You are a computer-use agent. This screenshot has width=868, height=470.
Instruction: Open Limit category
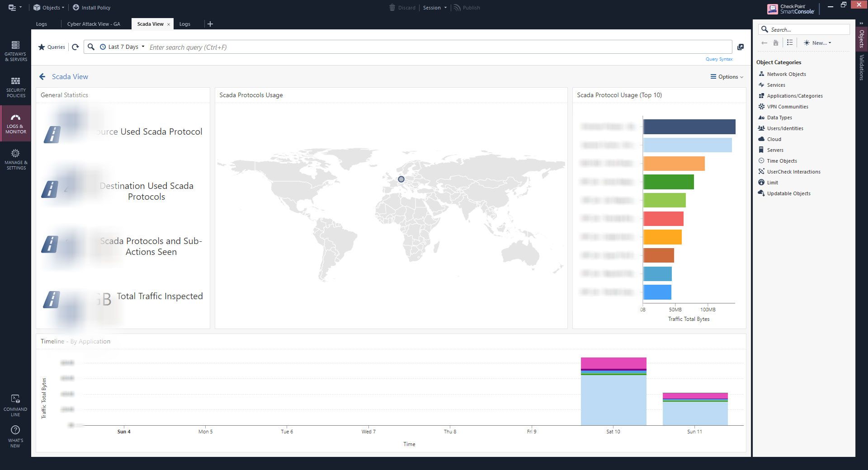pyautogui.click(x=769, y=183)
